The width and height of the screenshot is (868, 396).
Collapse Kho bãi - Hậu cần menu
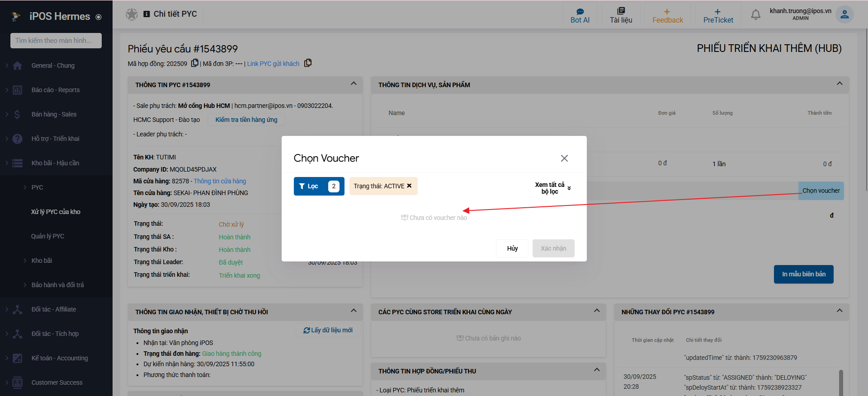tap(56, 163)
